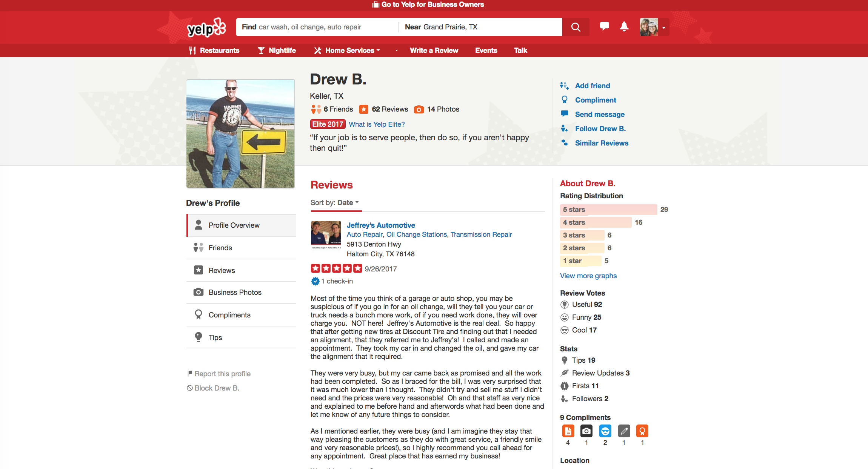Click the Tips lightbulb stat icon
Screen dimensions: 868x469
(x=565, y=360)
